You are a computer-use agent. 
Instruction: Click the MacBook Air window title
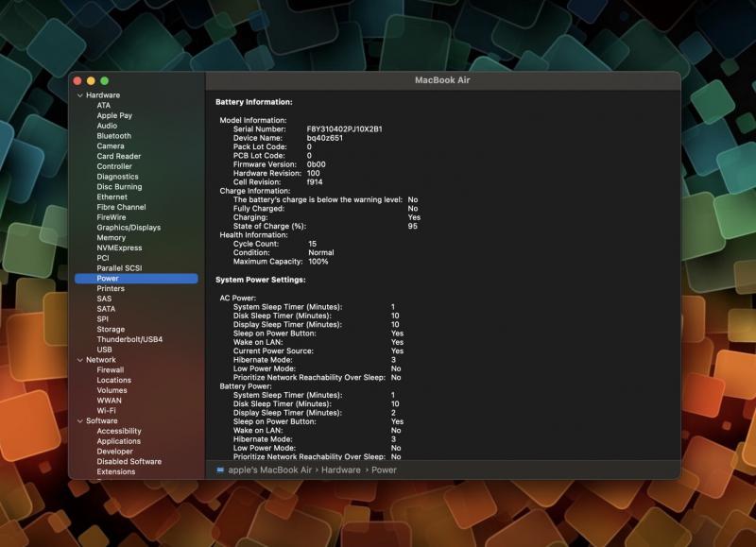(442, 80)
